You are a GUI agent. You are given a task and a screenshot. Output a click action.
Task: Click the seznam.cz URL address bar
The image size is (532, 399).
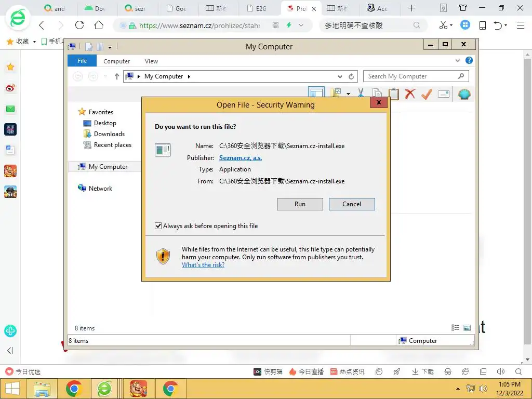(199, 25)
